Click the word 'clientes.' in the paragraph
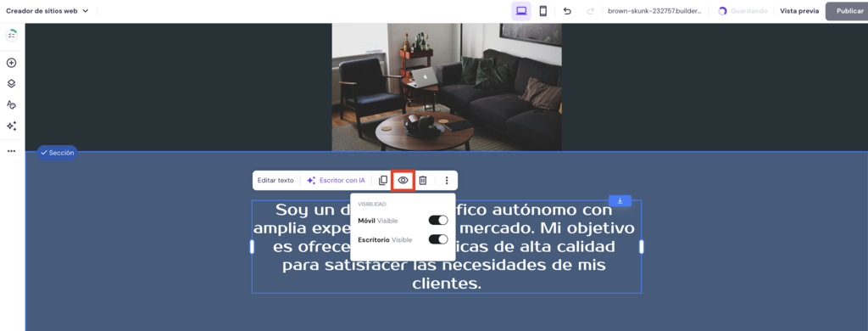This screenshot has width=868, height=331. pyautogui.click(x=447, y=283)
